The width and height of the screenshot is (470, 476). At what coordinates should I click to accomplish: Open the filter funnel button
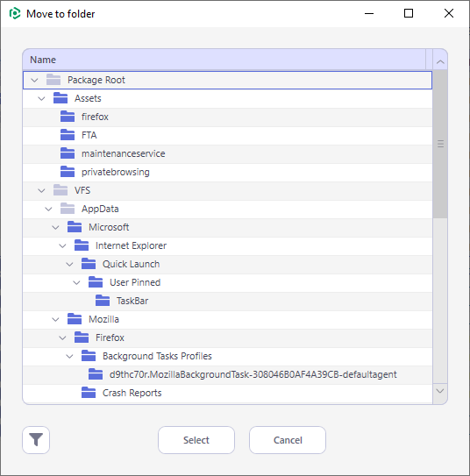point(36,440)
